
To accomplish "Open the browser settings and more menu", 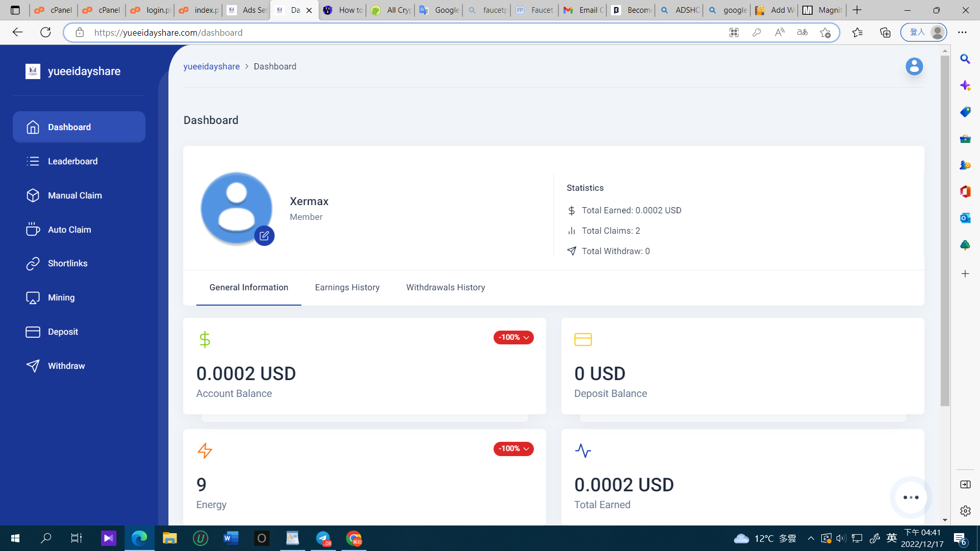I will (x=962, y=33).
